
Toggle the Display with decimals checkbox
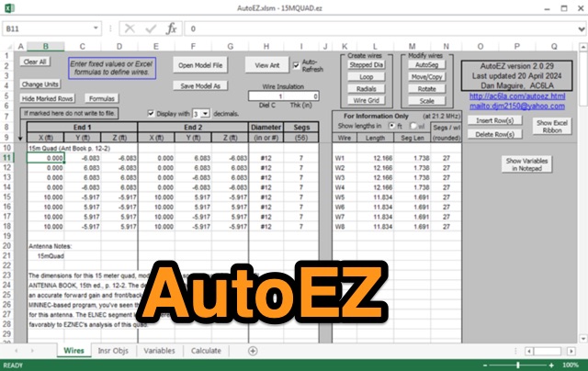coord(151,113)
